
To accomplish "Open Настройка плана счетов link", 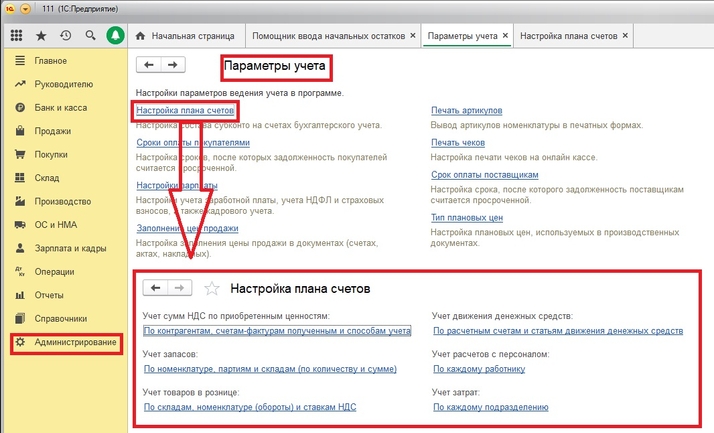I will (x=186, y=109).
